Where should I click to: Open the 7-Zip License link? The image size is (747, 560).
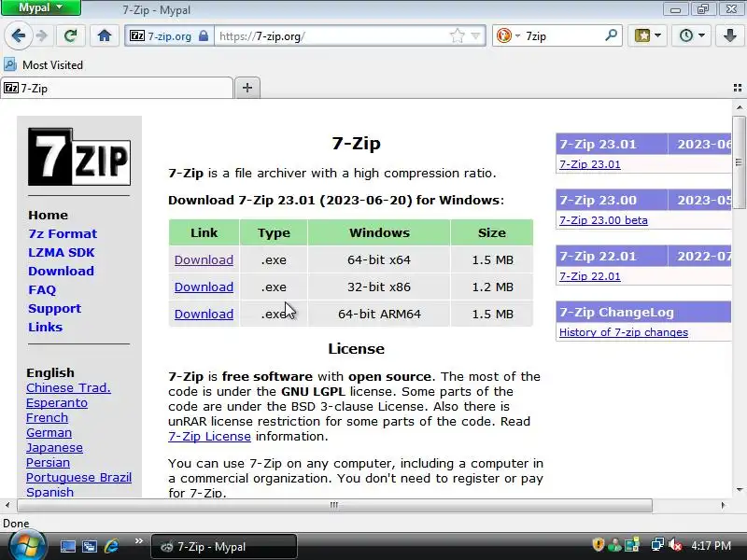tap(209, 436)
